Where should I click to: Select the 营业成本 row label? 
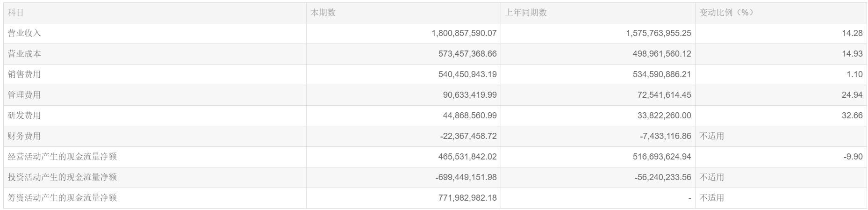coord(25,54)
